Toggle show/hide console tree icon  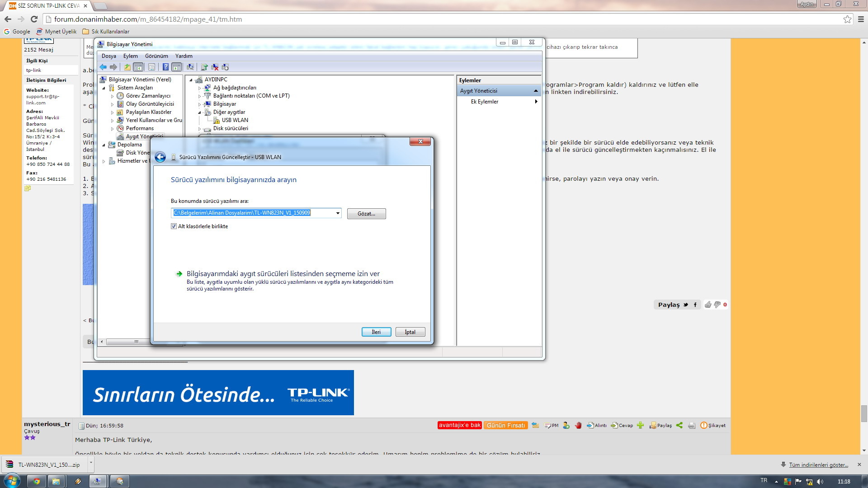(x=138, y=67)
